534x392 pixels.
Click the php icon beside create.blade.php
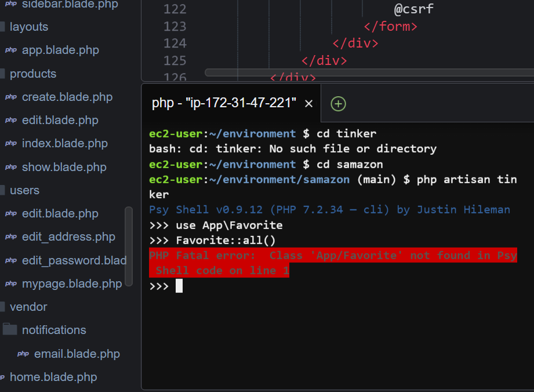[x=10, y=97]
